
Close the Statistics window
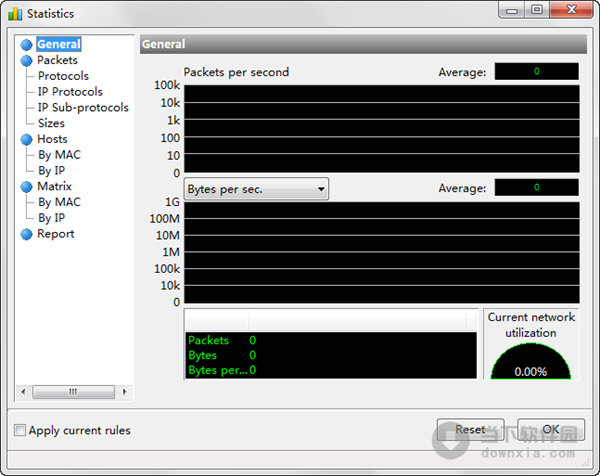click(x=572, y=10)
